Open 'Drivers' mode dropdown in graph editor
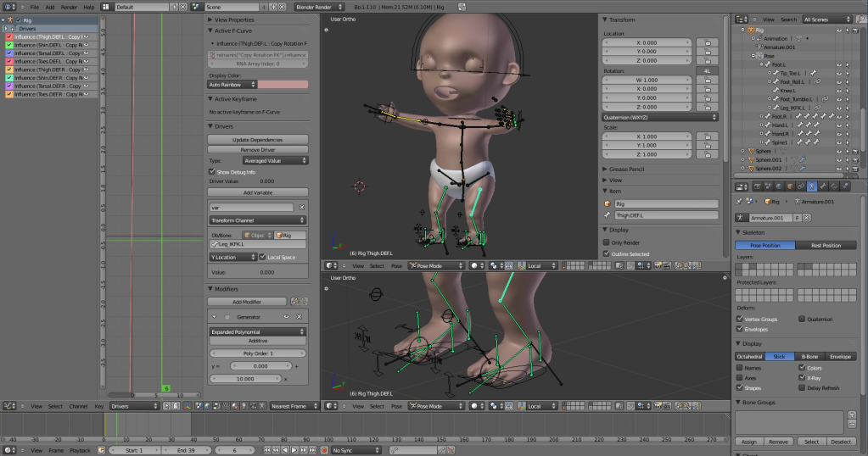The height and width of the screenshot is (456, 868). [x=135, y=406]
